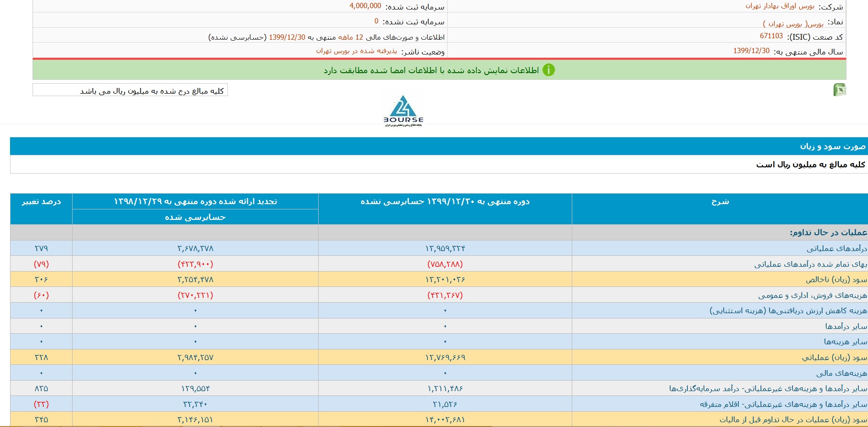This screenshot has height=427, width=868.
Task: Click the note box کلیه مبالغ درج شده به میلیون ریال
Action: point(130,90)
